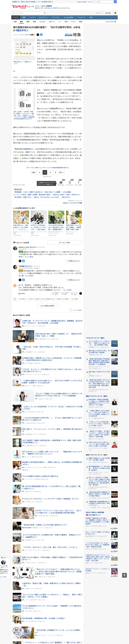This screenshot has width=129, height=644.
Task: Go to previous page with 前へ button
Action: point(34,172)
